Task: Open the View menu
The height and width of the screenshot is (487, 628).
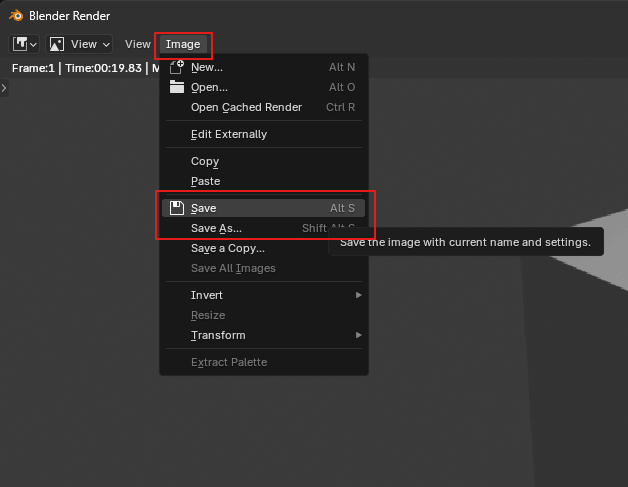Action: click(x=138, y=44)
